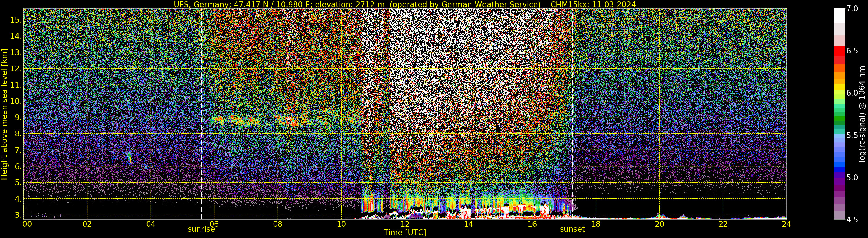Click the "Time [UTC]" axis label
Screen dimensions: 868x238
point(405,233)
